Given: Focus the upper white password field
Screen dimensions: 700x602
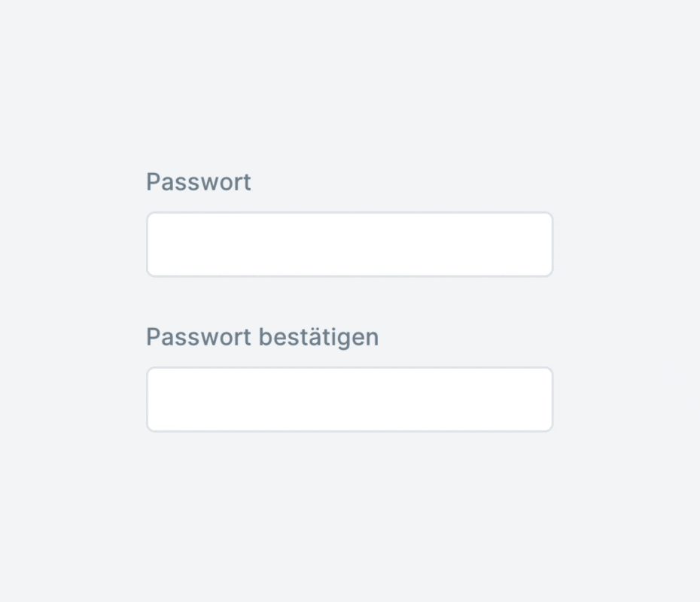Looking at the screenshot, I should coord(349,244).
